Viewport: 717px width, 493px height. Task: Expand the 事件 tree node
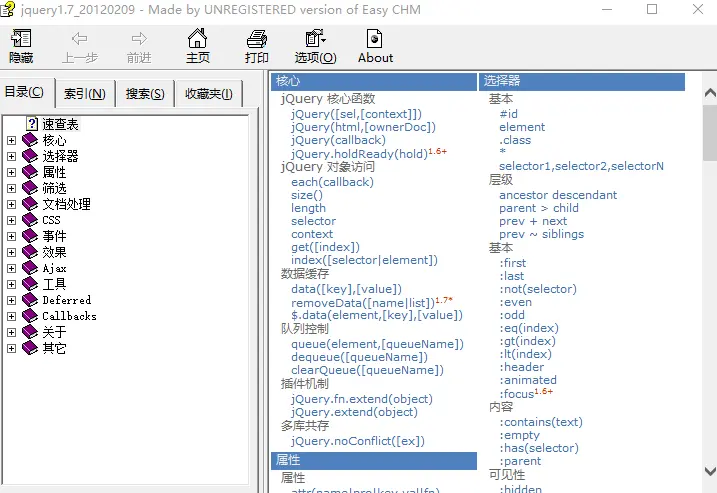(x=12, y=236)
